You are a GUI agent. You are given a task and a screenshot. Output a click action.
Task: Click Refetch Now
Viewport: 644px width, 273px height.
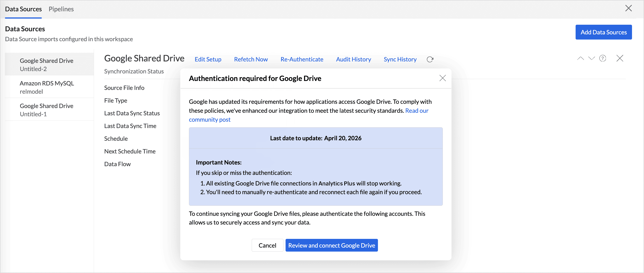click(251, 59)
